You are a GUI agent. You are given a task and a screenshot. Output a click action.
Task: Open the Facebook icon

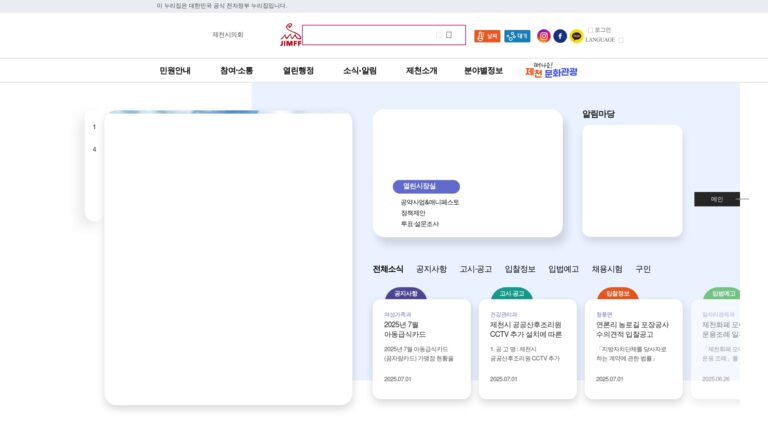560,36
